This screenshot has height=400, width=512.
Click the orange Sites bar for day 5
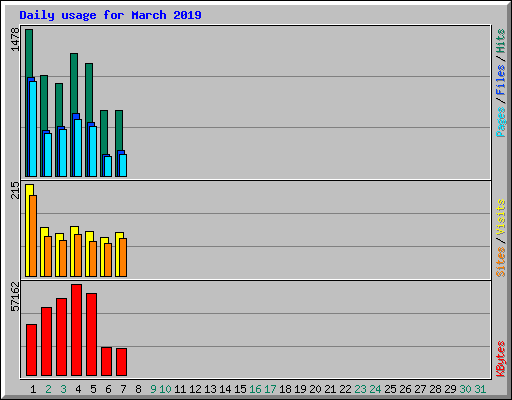(x=93, y=259)
